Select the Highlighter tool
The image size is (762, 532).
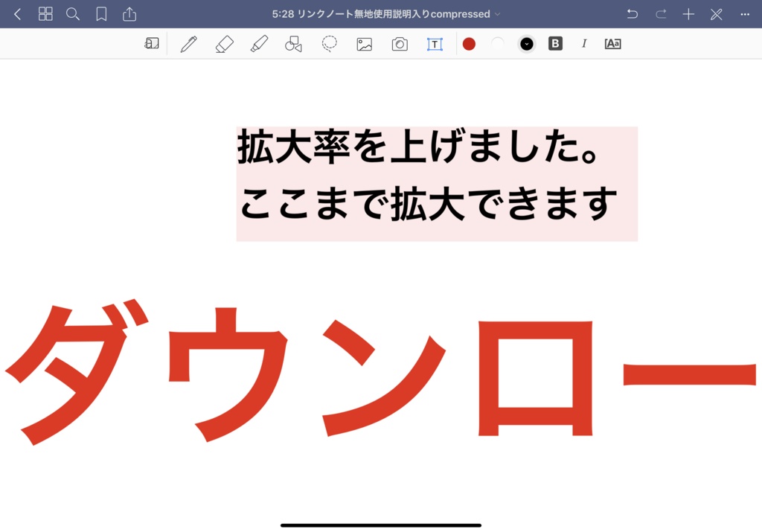260,44
